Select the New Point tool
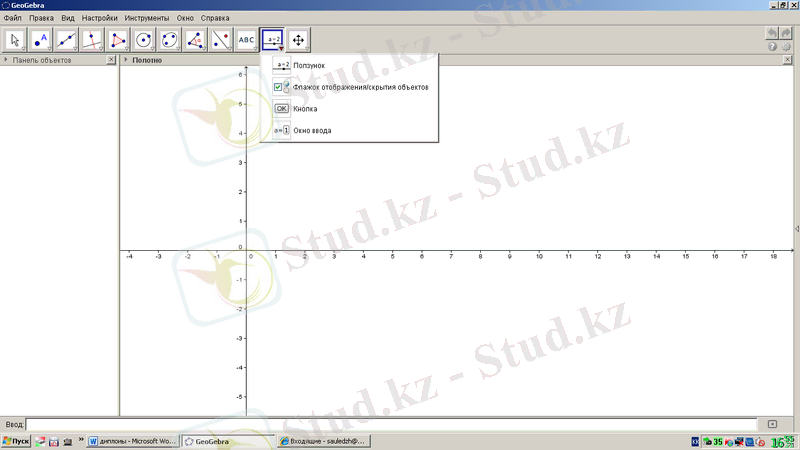This screenshot has height=450, width=800. [x=40, y=40]
